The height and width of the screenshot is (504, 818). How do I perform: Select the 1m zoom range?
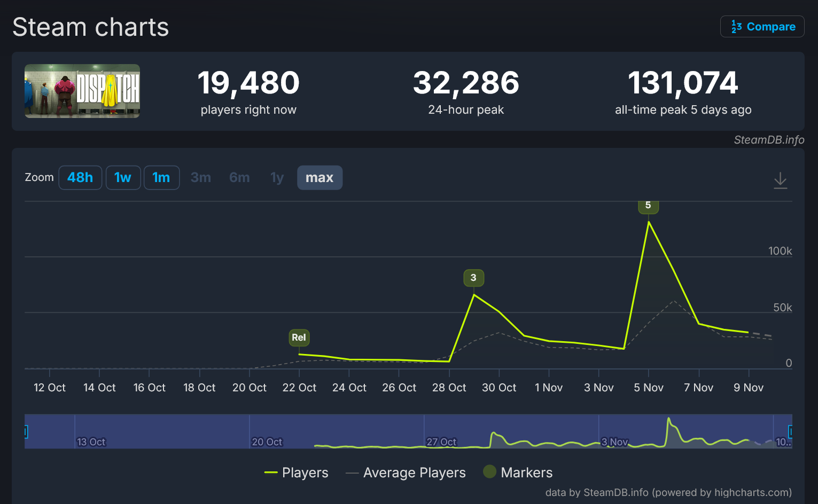pyautogui.click(x=161, y=177)
